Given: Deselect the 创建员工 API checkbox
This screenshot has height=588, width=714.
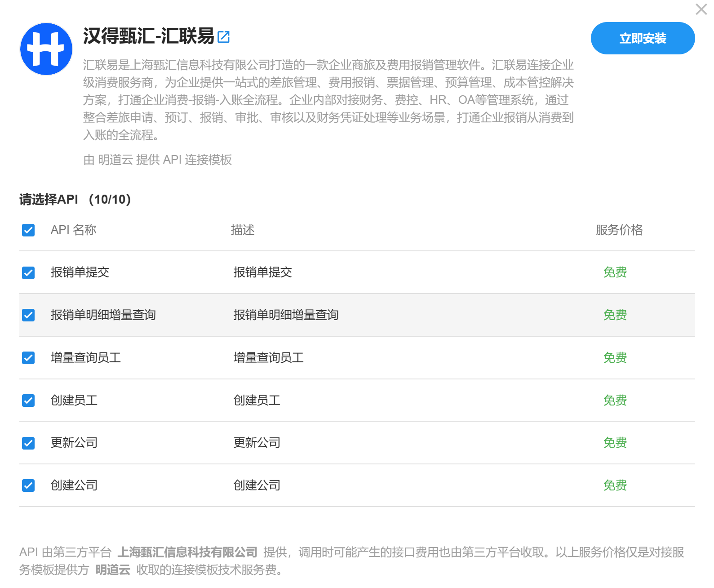Looking at the screenshot, I should point(28,401).
